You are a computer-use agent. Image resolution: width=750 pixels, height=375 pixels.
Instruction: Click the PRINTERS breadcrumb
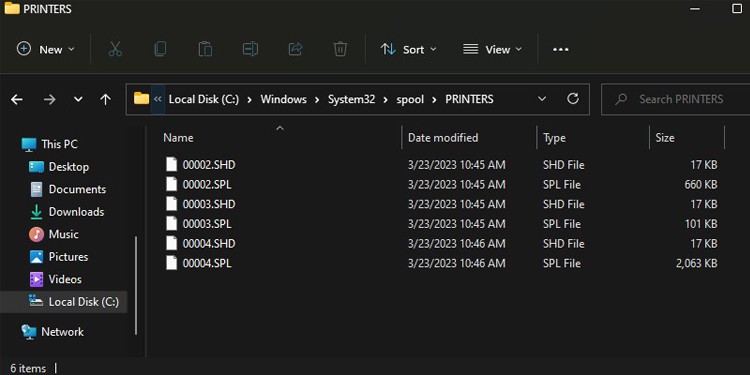click(x=469, y=99)
